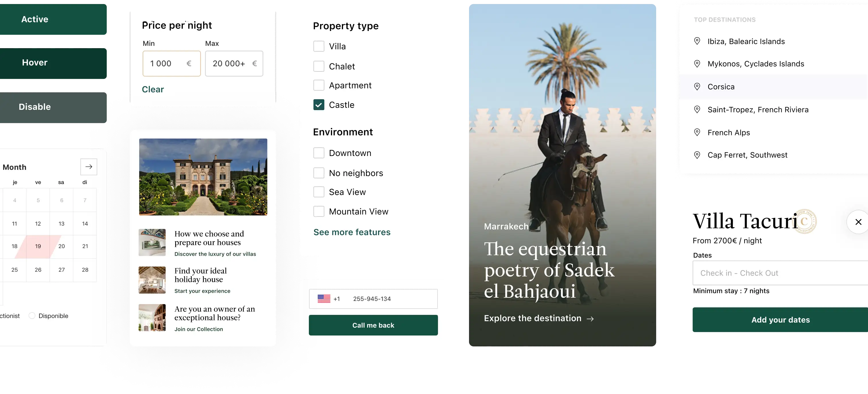Click the next month arrow button
Viewport: 868px width, 394px height.
[89, 167]
